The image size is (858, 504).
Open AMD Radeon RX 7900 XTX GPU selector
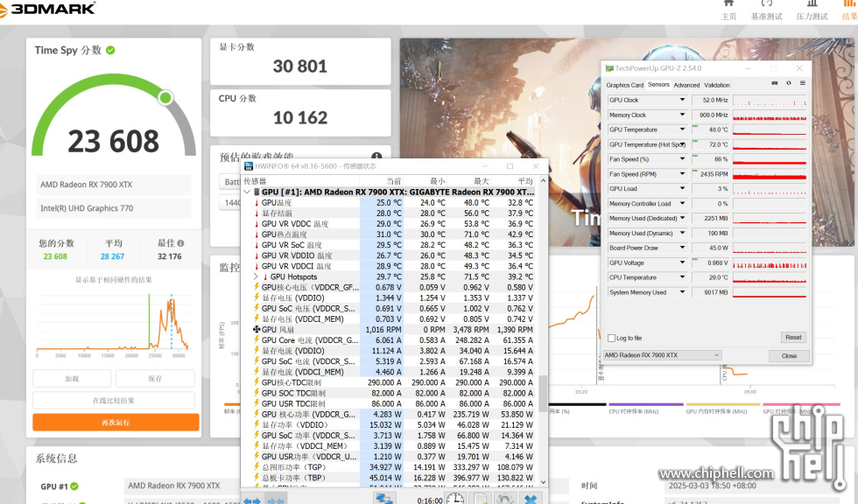(x=662, y=355)
